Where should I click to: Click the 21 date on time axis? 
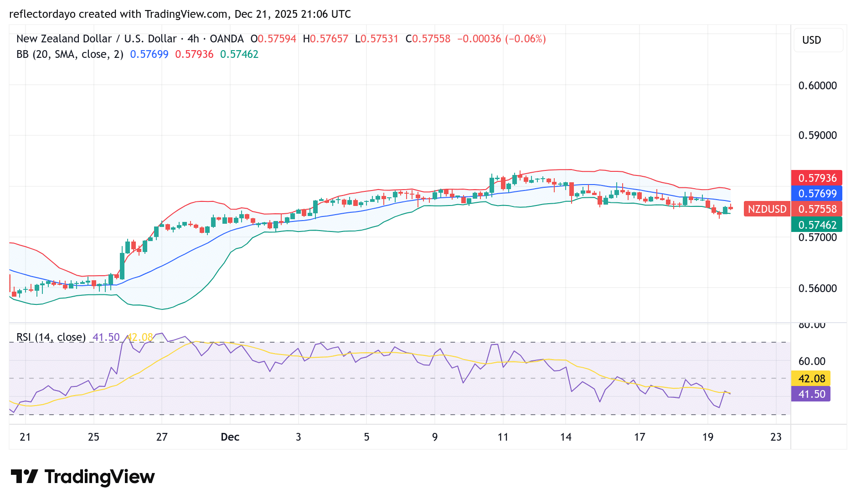click(25, 437)
